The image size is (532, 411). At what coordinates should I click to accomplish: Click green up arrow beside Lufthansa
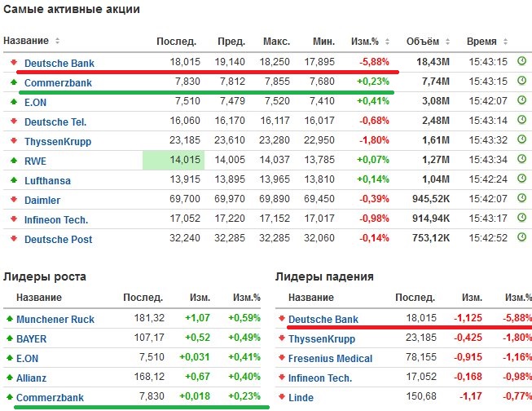tap(13, 180)
